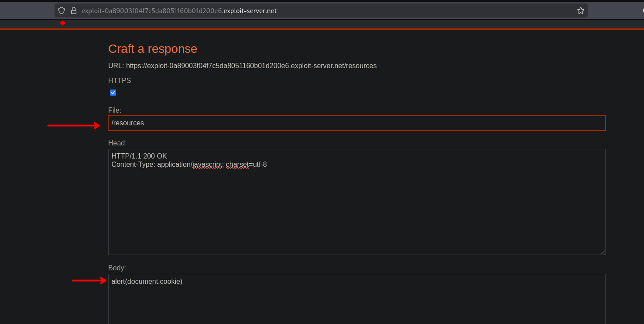This screenshot has width=644, height=324.
Task: Click the 'Body:' field label
Action: pos(117,268)
